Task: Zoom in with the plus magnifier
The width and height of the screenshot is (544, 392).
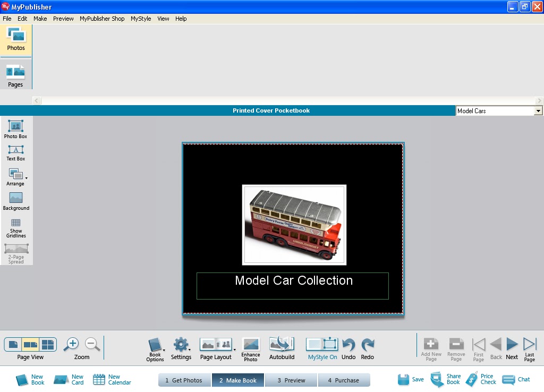Action: pos(72,345)
